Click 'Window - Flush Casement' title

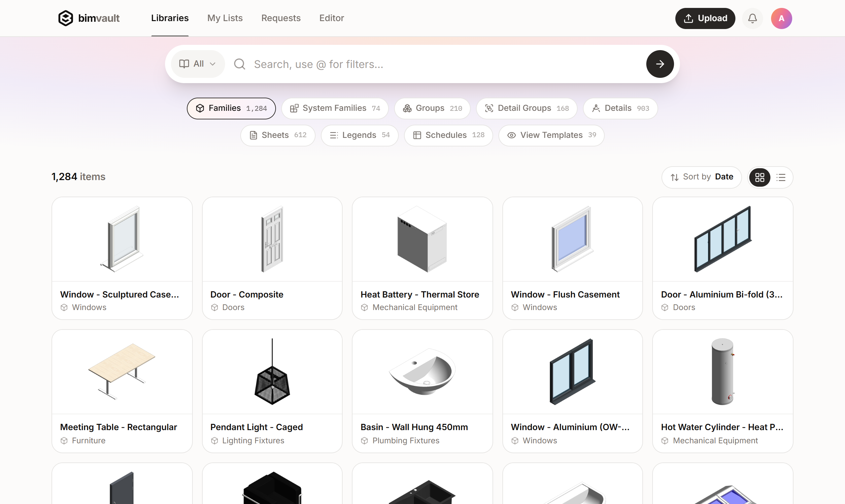click(x=565, y=295)
